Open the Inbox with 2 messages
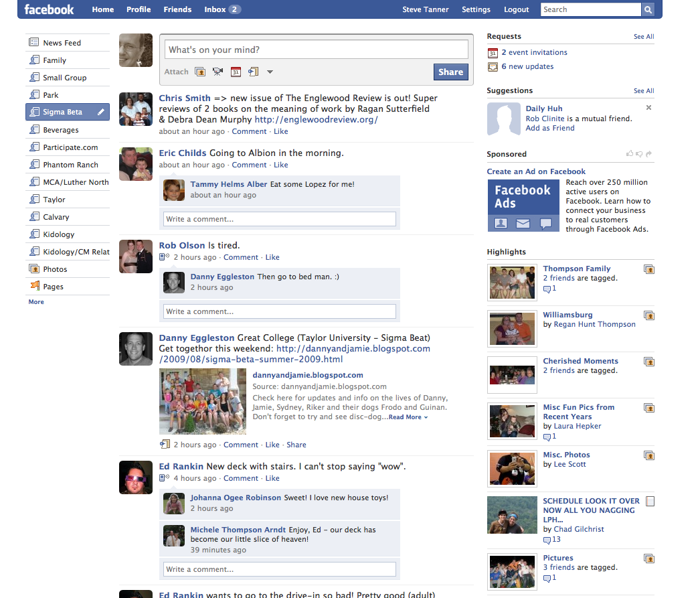 [222, 9]
